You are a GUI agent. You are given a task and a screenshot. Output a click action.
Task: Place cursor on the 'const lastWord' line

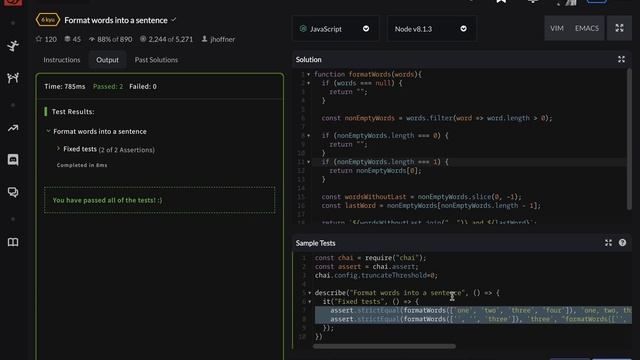point(431,206)
